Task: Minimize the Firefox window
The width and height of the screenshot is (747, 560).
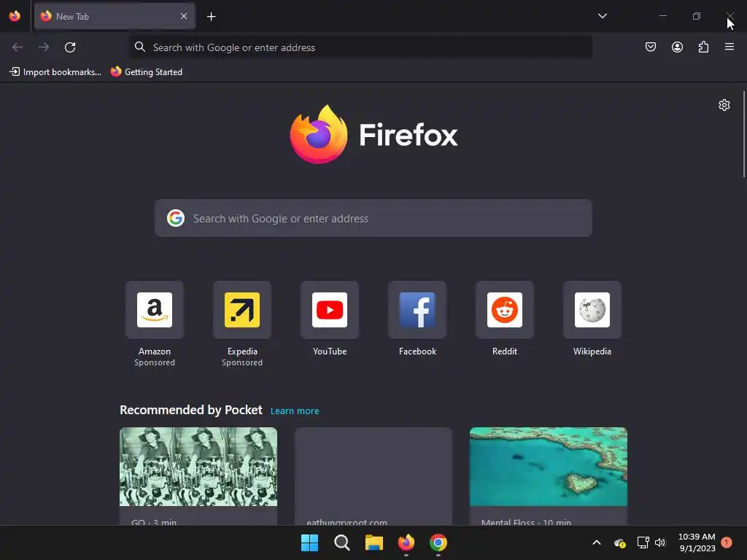Action: [x=662, y=16]
